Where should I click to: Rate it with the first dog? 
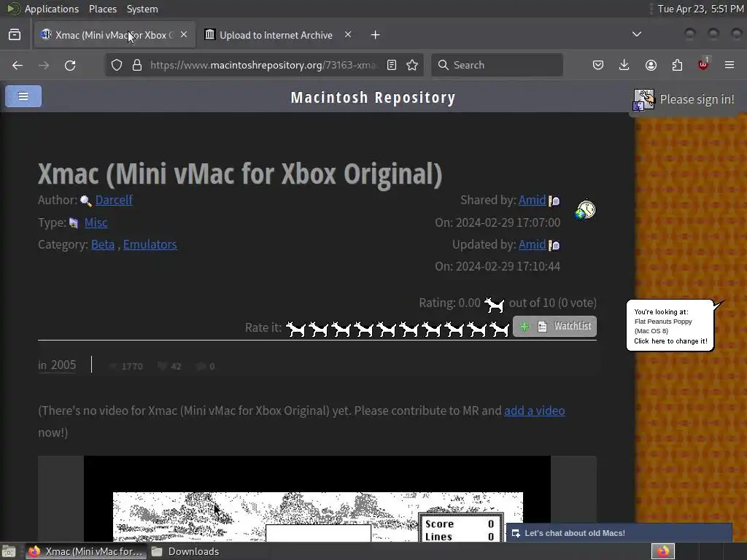pyautogui.click(x=295, y=329)
